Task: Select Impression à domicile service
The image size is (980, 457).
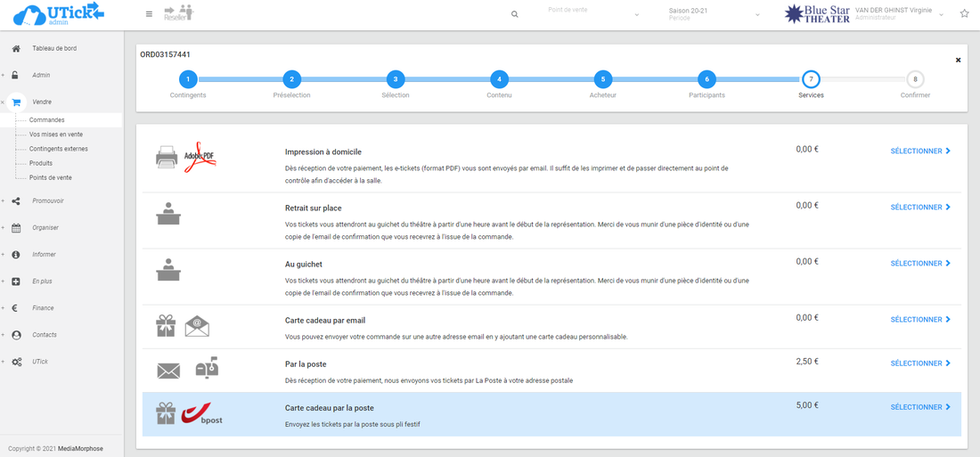Action: 920,151
